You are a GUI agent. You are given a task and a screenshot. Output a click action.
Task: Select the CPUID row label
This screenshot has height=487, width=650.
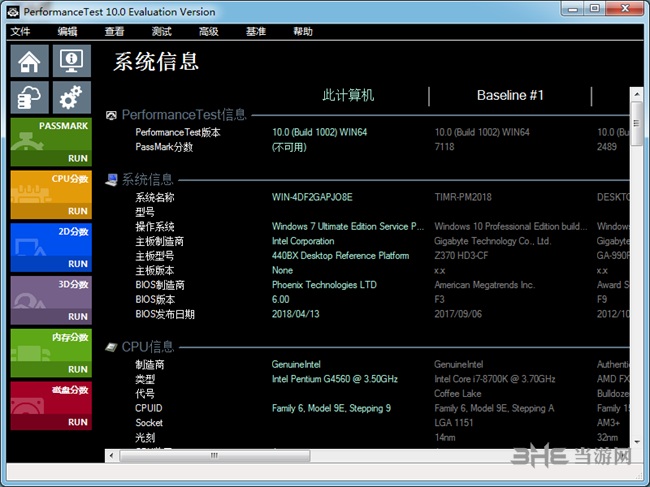pos(148,408)
